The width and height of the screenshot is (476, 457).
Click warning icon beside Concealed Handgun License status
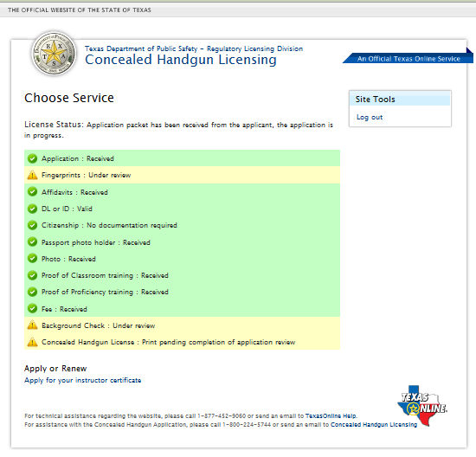click(x=32, y=342)
